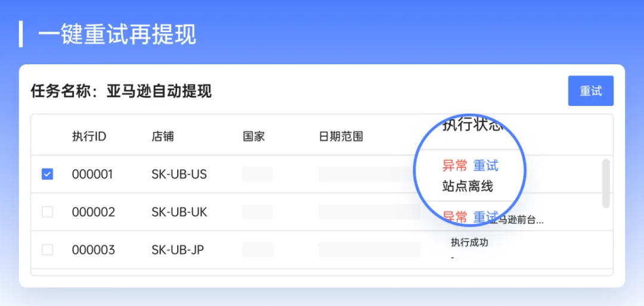Click store name SK-UB-JP
Screen dimensions: 644x306
tap(178, 250)
